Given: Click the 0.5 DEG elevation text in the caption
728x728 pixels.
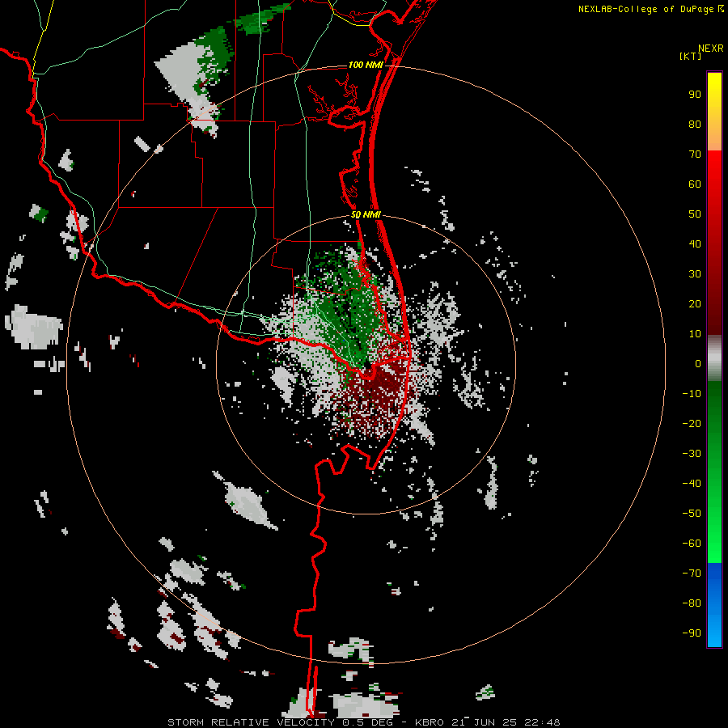Looking at the screenshot, I should point(368,722).
